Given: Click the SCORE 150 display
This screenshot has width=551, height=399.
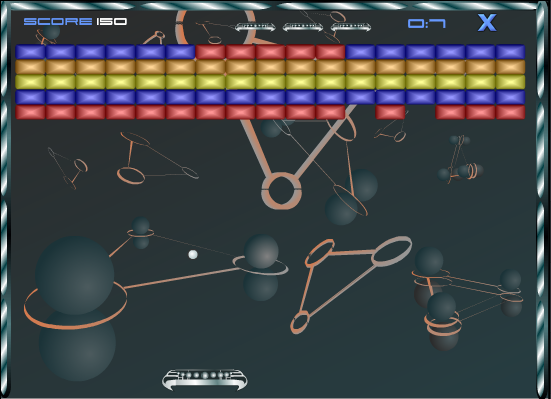Looking at the screenshot, I should pos(75,21).
